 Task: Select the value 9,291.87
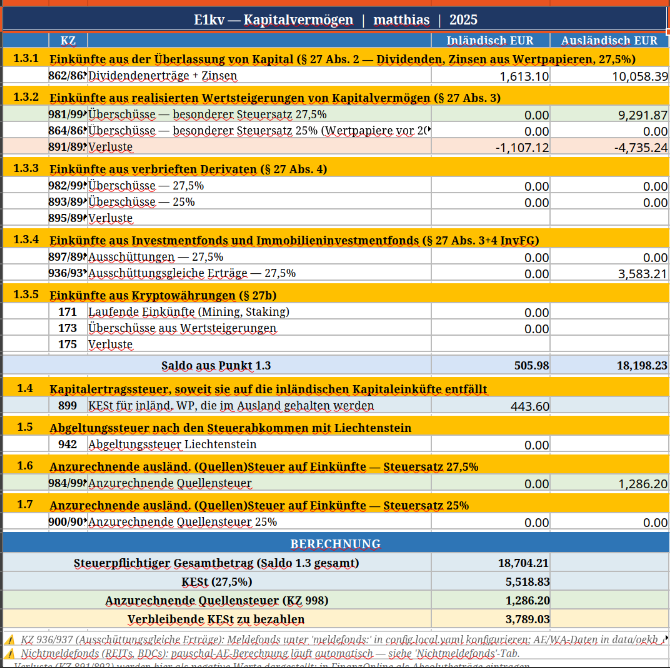pos(610,115)
